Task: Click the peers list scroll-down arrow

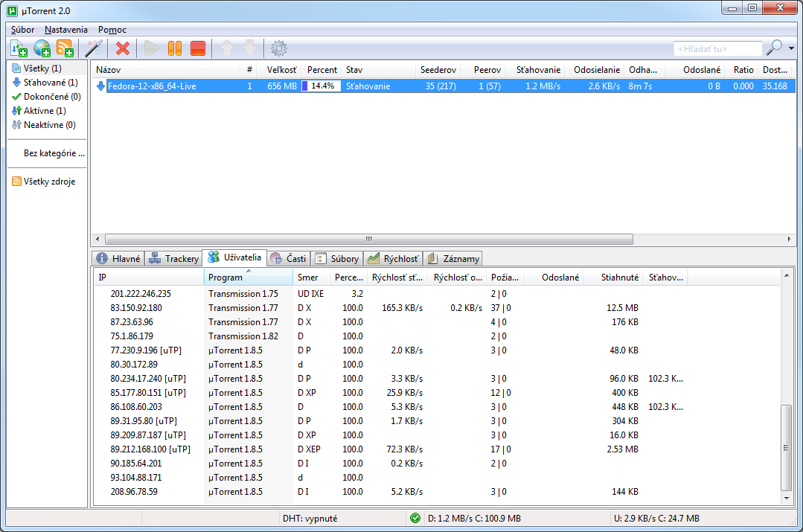Action: tap(786, 499)
